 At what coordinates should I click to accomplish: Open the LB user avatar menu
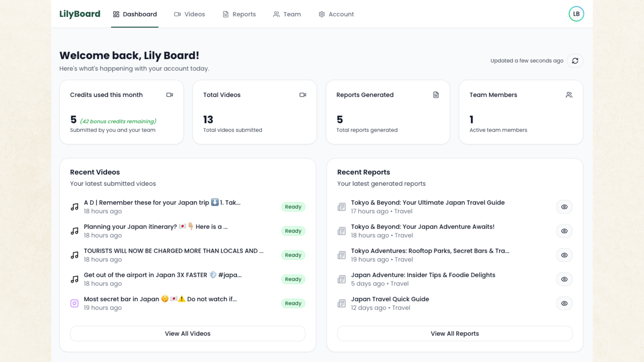click(x=576, y=14)
